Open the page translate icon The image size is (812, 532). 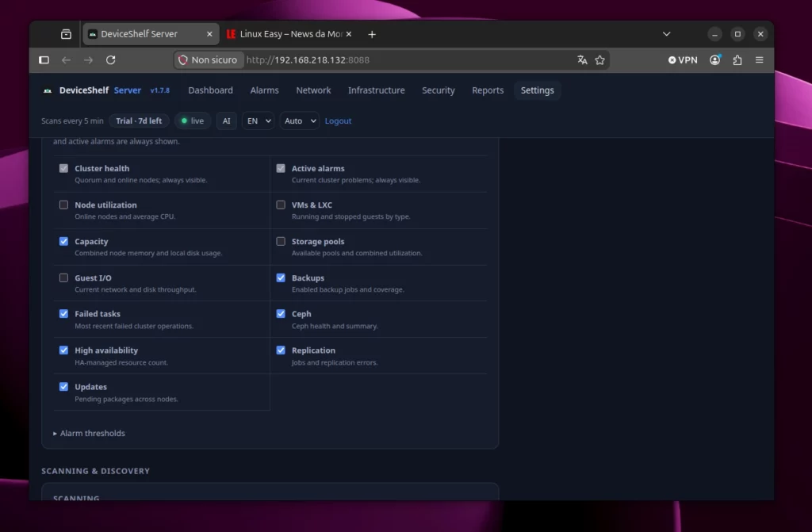[582, 60]
